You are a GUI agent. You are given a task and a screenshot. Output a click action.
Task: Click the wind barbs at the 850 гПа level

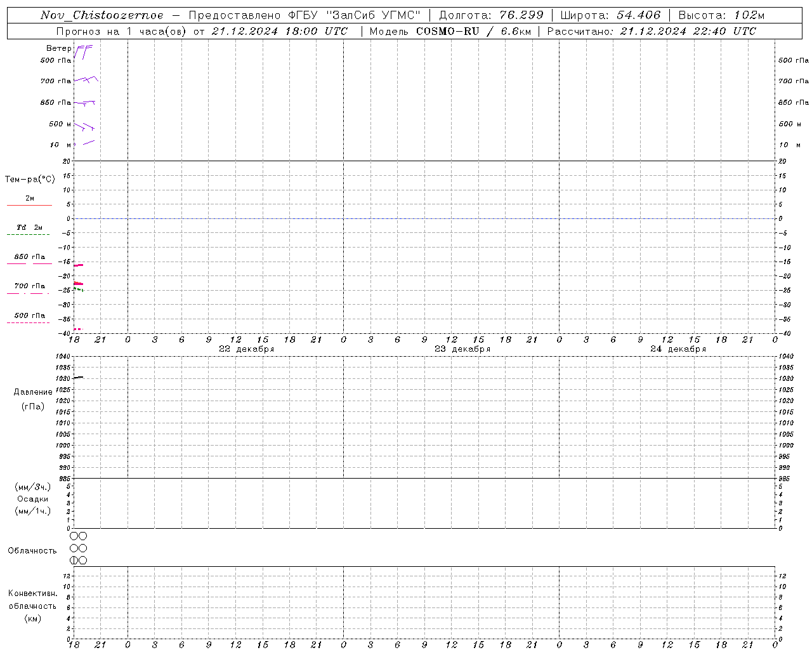(84, 102)
